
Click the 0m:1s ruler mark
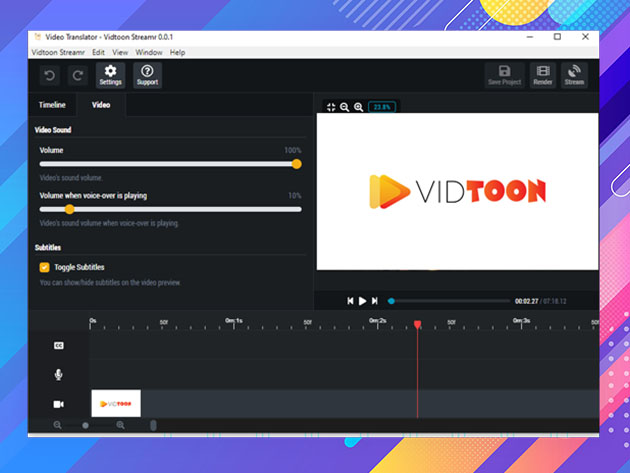point(234,321)
